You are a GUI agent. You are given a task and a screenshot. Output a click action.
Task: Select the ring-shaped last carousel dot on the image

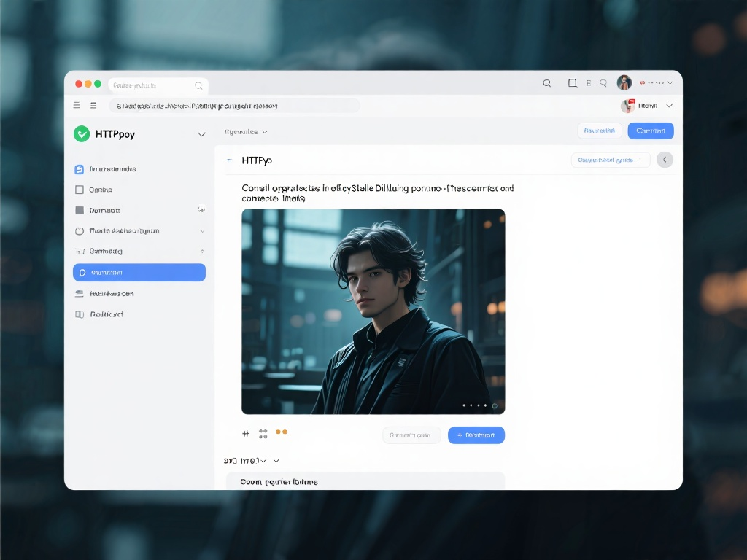pyautogui.click(x=495, y=405)
